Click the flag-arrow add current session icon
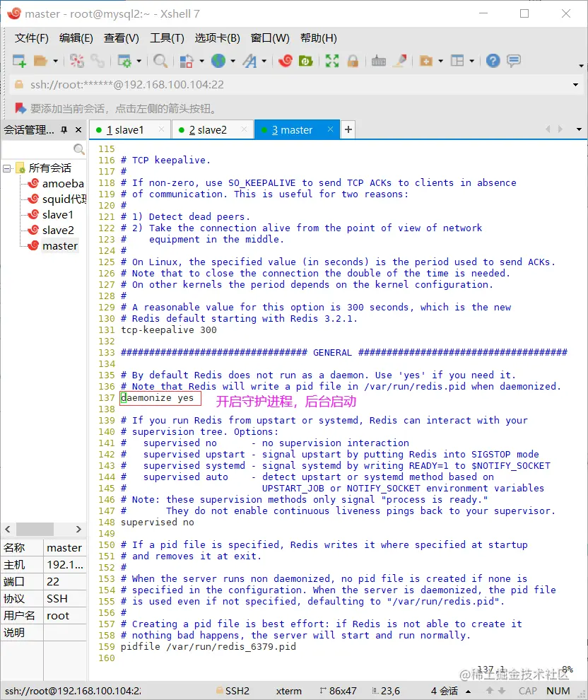Screen dimensions: 588x700 [20, 108]
